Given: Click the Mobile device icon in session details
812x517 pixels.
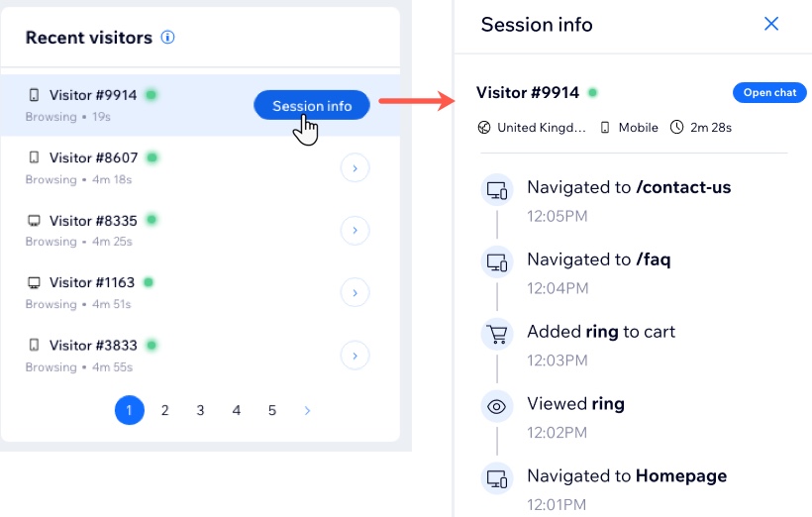Looking at the screenshot, I should [x=605, y=128].
